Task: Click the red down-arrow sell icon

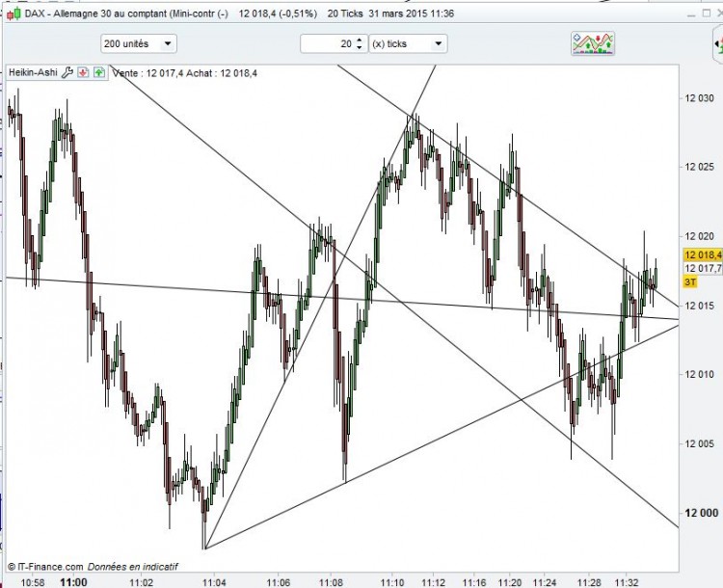Action: 83,72
